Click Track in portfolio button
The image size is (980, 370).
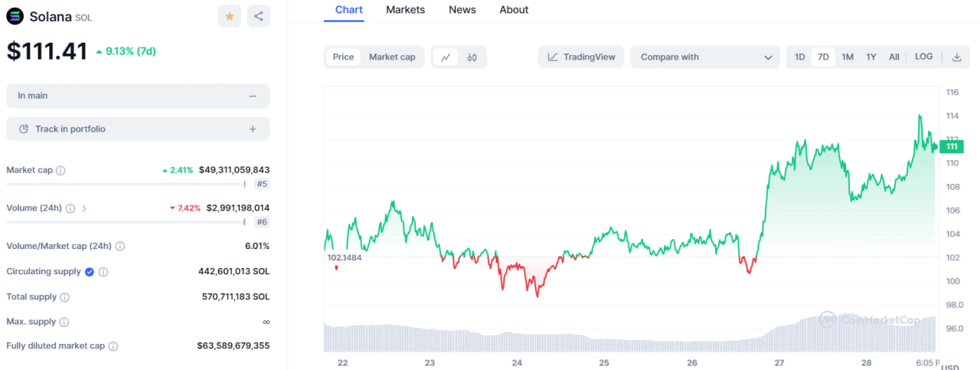point(138,129)
